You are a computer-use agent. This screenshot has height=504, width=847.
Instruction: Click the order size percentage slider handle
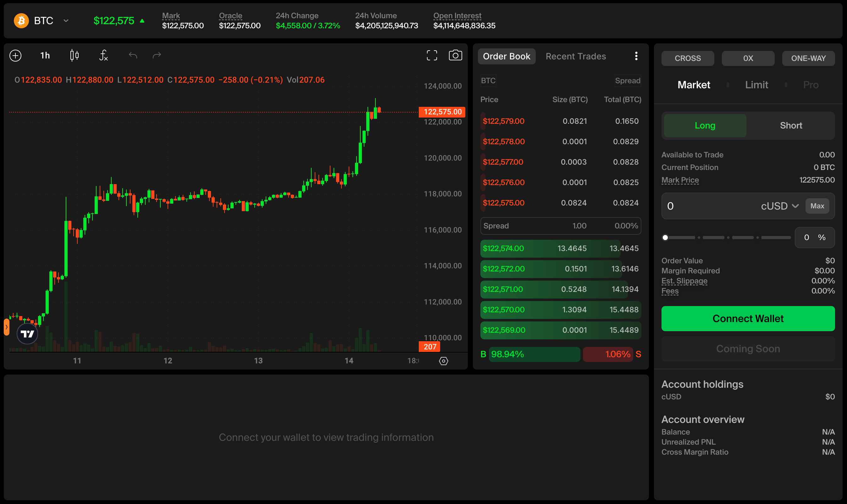665,238
